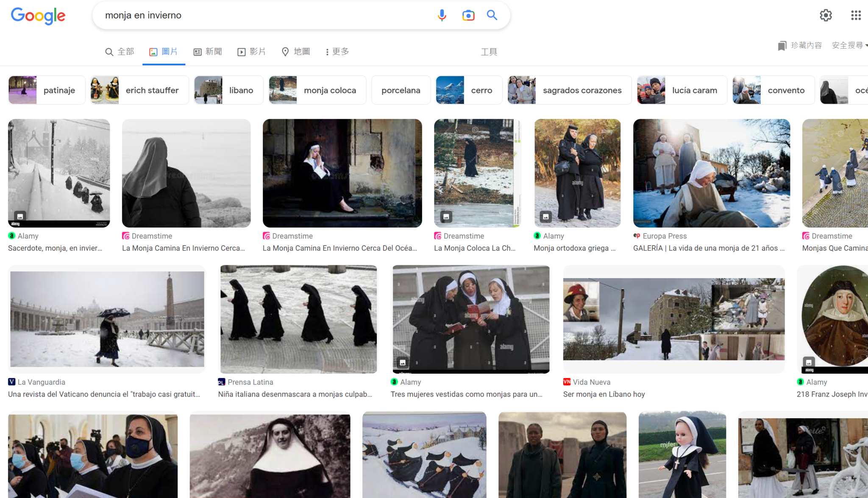Select the 'líbano' filter chip

point(229,90)
